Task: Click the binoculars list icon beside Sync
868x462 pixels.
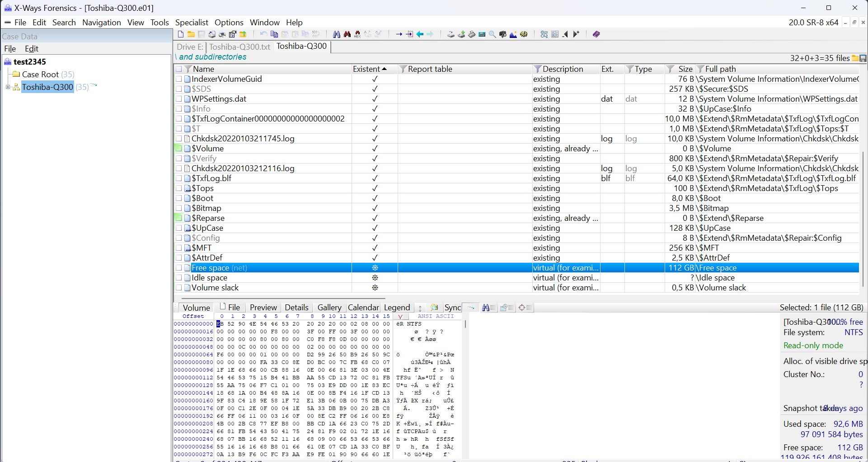Action: [x=489, y=308]
